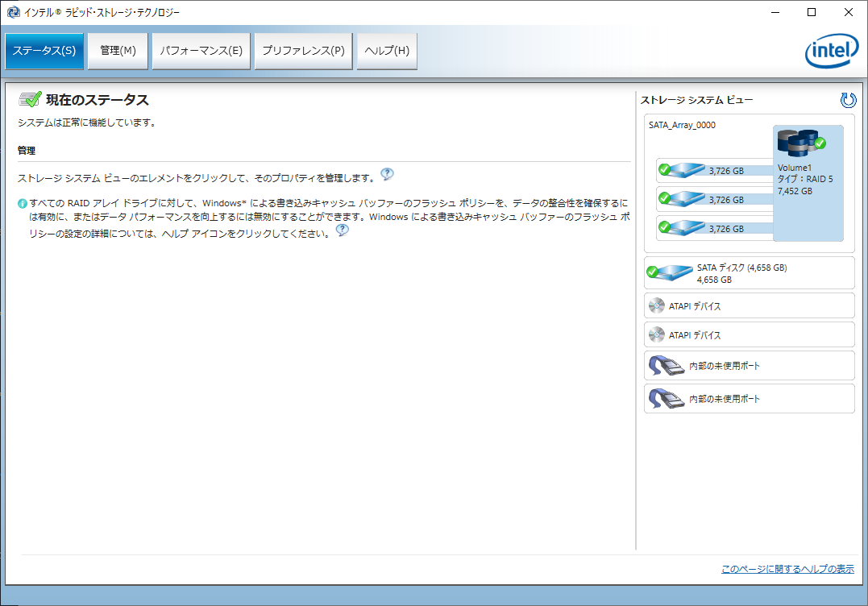Click the 現在のステータス heading text
The width and height of the screenshot is (868, 606).
(x=98, y=100)
